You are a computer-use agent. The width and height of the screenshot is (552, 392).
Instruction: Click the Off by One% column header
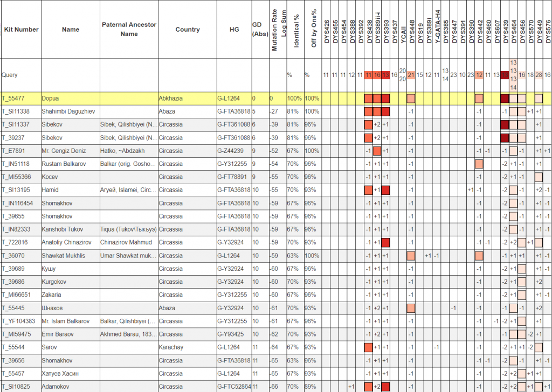point(314,30)
